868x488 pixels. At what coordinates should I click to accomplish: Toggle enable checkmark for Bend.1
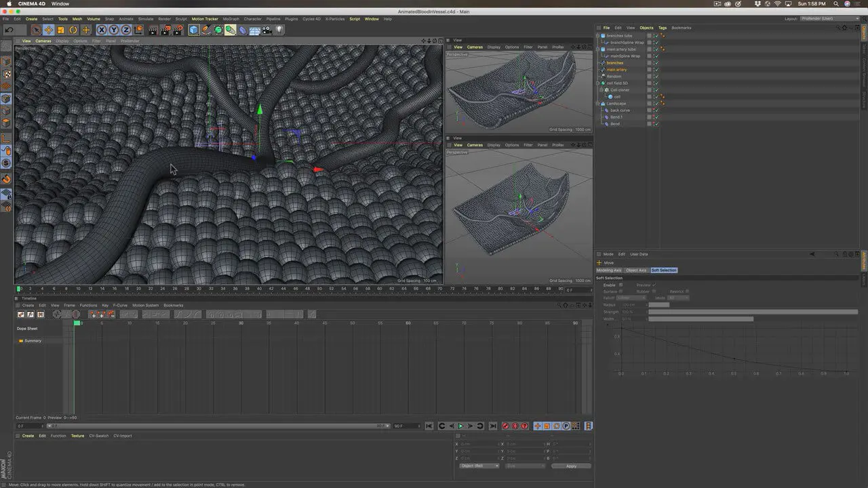(656, 117)
